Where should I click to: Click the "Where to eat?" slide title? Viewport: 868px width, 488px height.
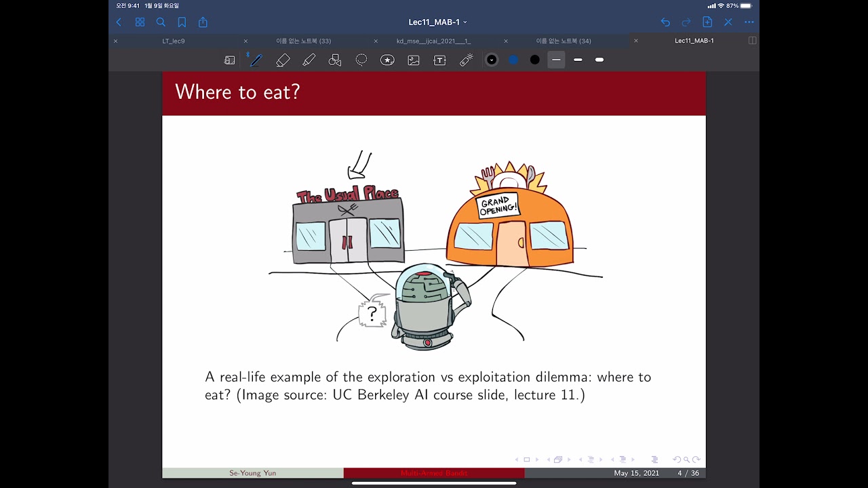(237, 92)
